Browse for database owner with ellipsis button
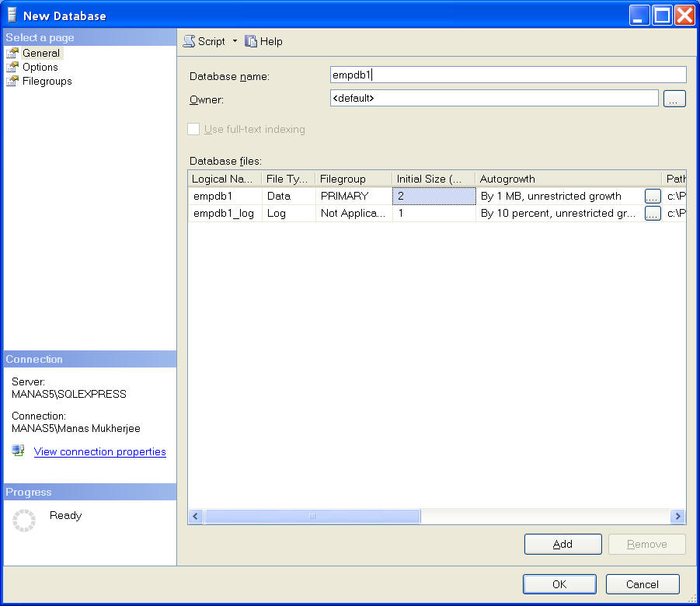The image size is (700, 606). pyautogui.click(x=674, y=99)
